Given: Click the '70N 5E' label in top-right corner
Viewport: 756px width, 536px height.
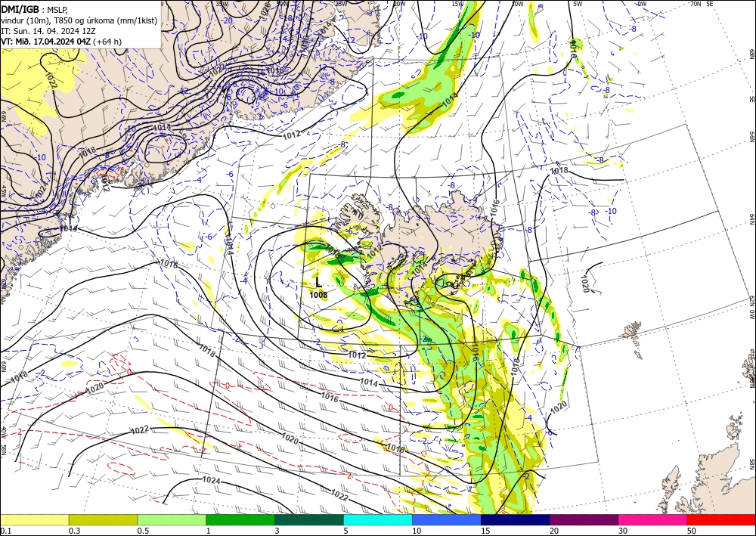Looking at the screenshot, I should pyautogui.click(x=702, y=3).
